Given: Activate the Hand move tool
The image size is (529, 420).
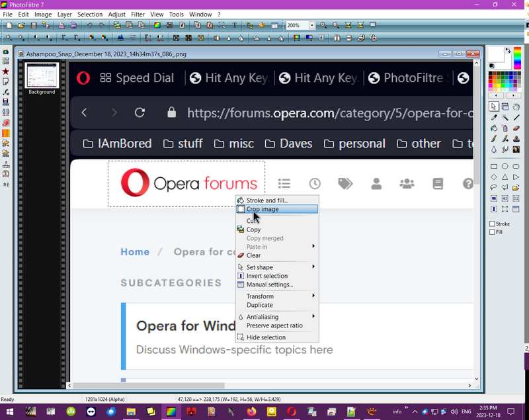Looking at the screenshot, I should (516, 106).
